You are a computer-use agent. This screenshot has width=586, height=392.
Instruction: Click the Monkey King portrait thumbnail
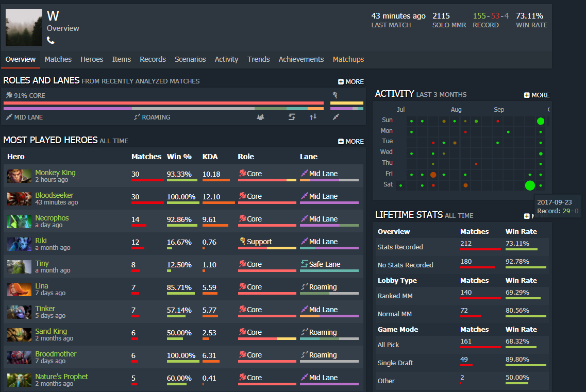point(19,176)
